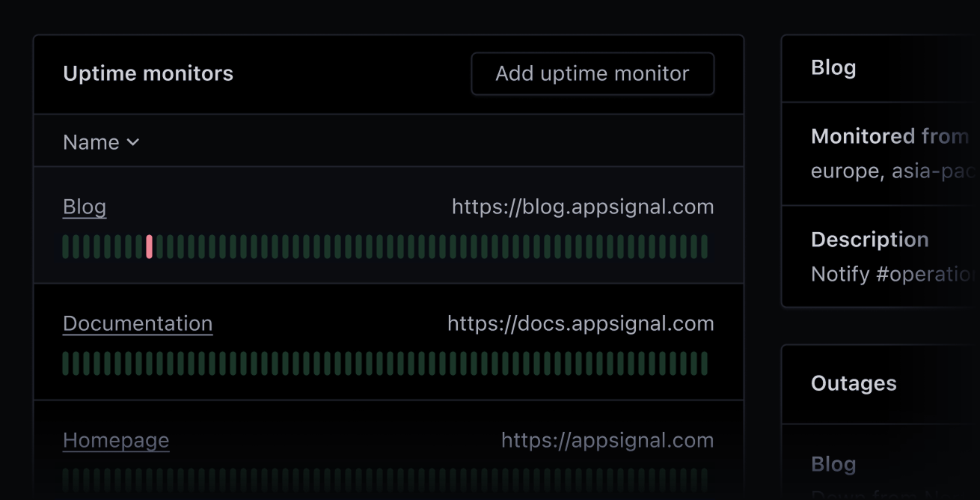Open the Blog monitor link
The image size is (980, 500).
point(85,207)
